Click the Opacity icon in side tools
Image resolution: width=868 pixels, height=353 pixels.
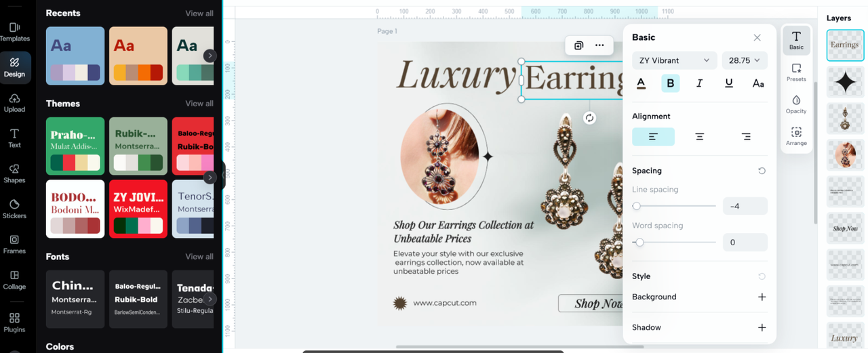[796, 104]
